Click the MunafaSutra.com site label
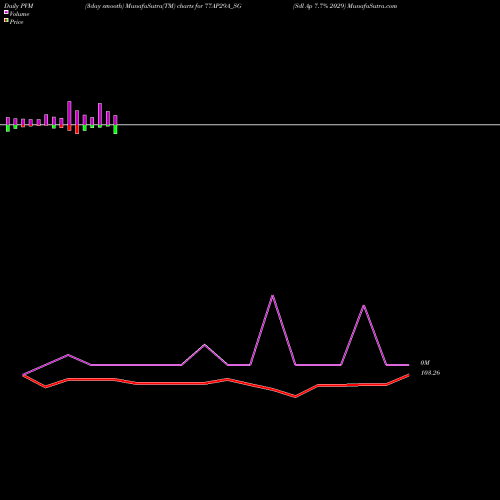Viewport: 500px width, 500px height. pos(372,6)
